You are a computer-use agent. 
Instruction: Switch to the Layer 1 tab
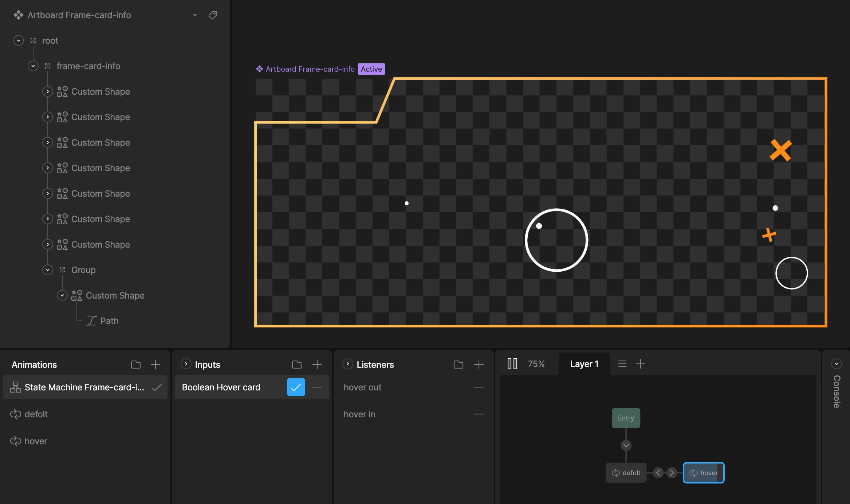584,364
